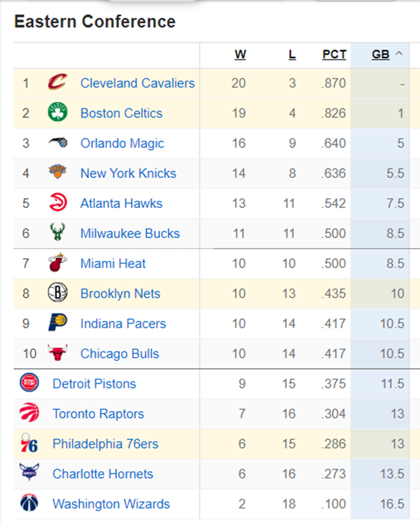
Task: Sort table by GB column header
Action: (x=381, y=55)
